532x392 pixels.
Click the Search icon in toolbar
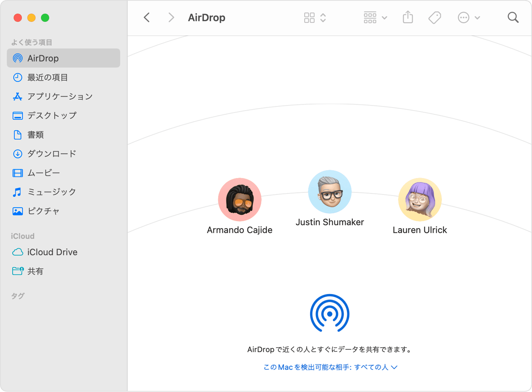[513, 17]
